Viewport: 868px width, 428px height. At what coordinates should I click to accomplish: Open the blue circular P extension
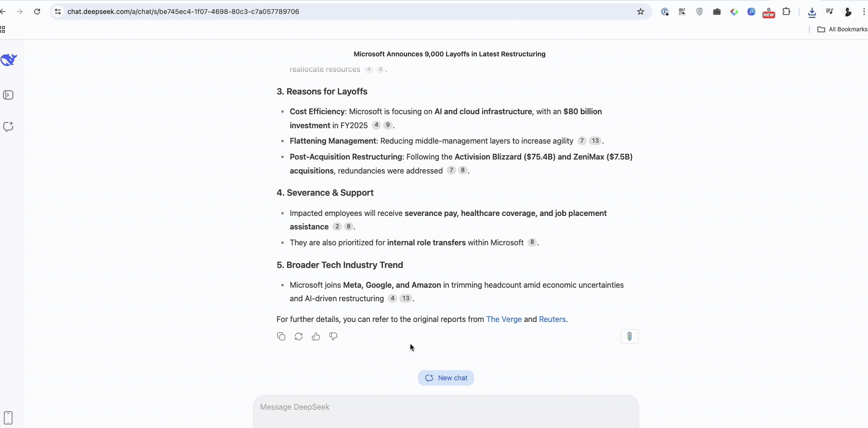coord(751,12)
